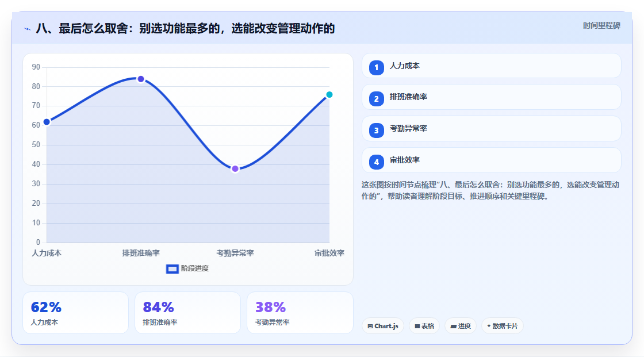
Task: Open the 排班准确率 milestone row
Action: (x=491, y=97)
